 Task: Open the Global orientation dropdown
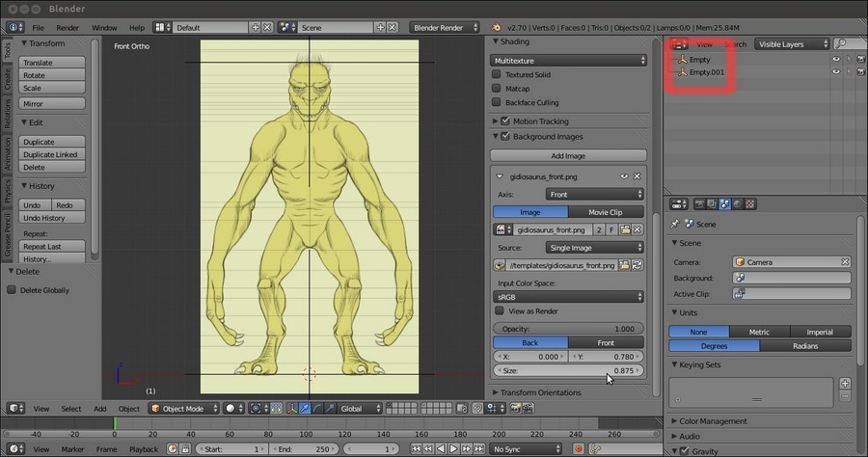[x=360, y=409]
